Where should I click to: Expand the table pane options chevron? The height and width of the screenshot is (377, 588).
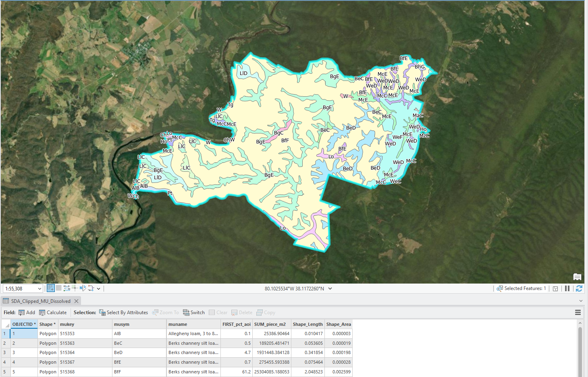click(581, 301)
